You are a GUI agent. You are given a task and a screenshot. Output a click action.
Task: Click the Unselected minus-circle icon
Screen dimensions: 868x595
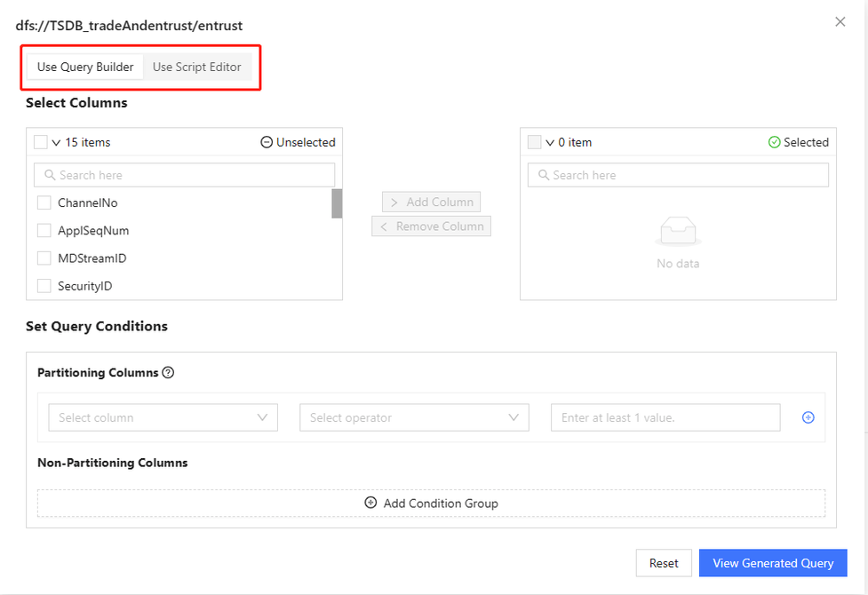point(267,142)
